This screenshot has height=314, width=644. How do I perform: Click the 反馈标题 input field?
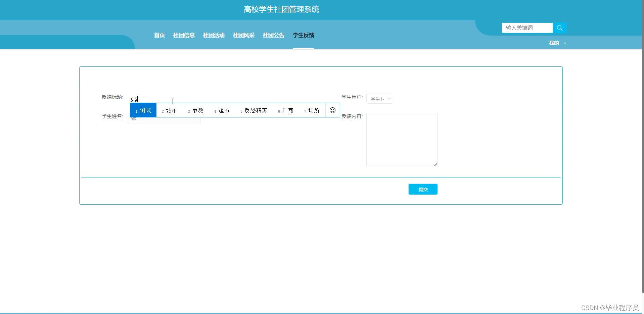click(x=164, y=99)
